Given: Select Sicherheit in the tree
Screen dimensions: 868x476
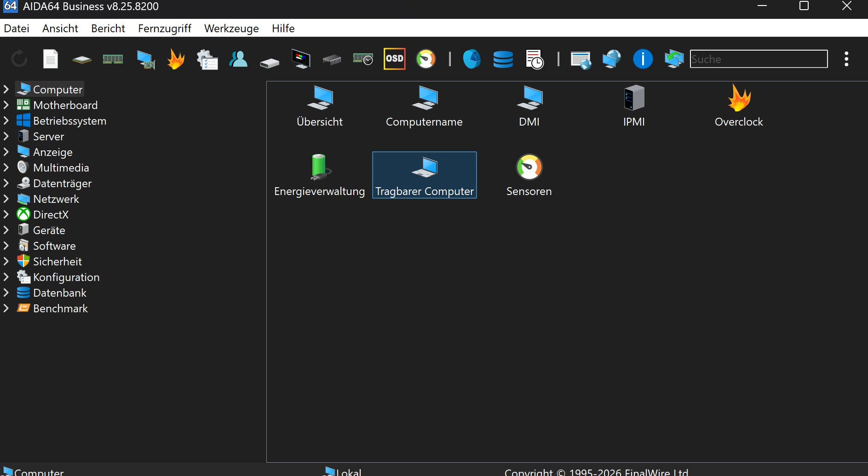Looking at the screenshot, I should click(57, 261).
